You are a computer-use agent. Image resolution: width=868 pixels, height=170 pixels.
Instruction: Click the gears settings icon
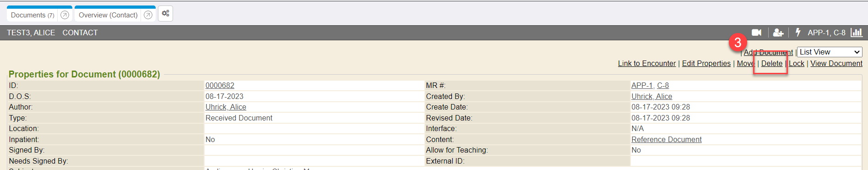click(165, 14)
